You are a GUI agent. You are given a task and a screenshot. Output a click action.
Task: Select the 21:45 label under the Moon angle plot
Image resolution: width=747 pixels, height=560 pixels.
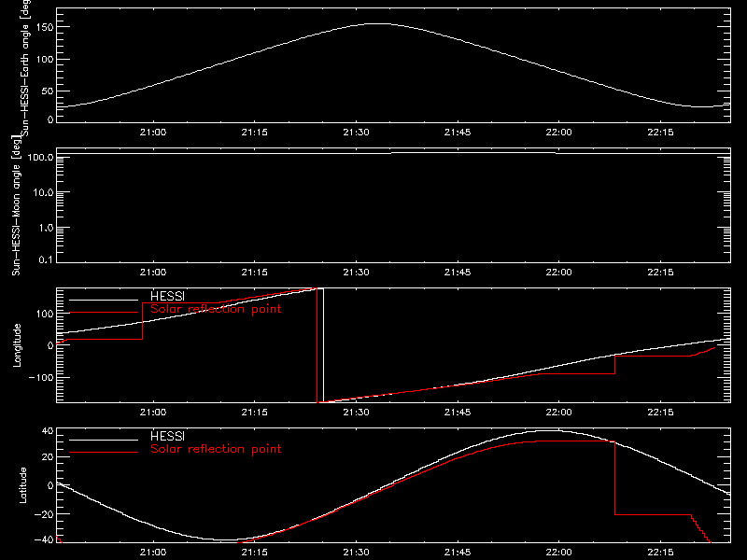(x=458, y=273)
